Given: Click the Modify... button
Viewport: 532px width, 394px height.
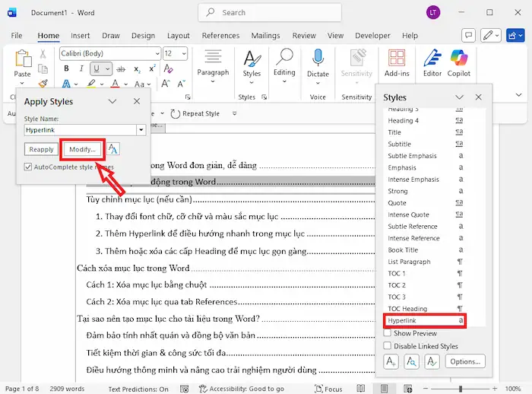Looking at the screenshot, I should coord(82,150).
